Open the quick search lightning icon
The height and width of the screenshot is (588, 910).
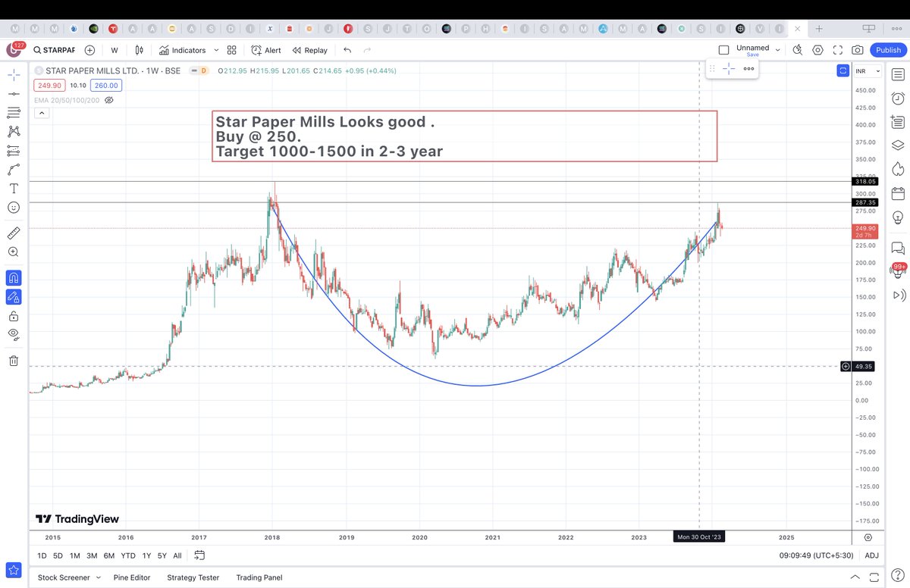[x=797, y=50]
